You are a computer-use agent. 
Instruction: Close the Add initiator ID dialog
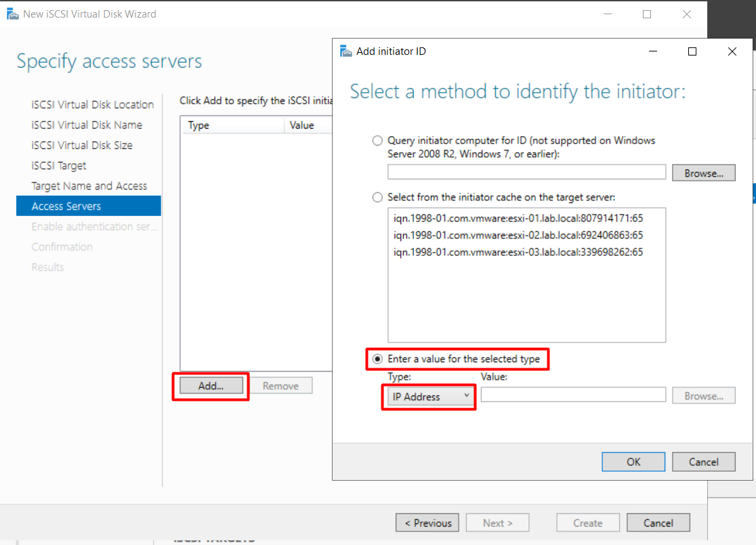[732, 51]
